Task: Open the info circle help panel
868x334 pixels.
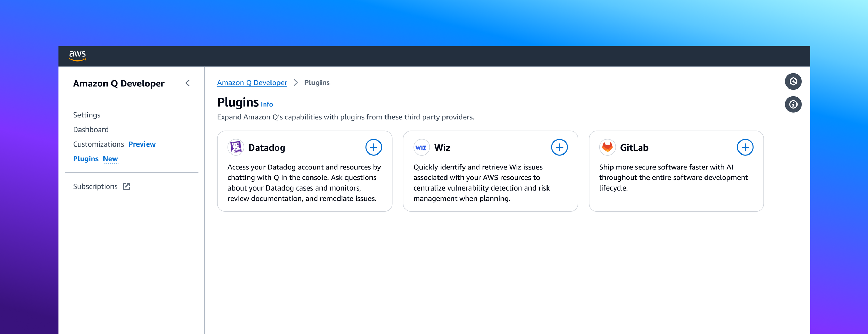Action: pyautogui.click(x=793, y=104)
